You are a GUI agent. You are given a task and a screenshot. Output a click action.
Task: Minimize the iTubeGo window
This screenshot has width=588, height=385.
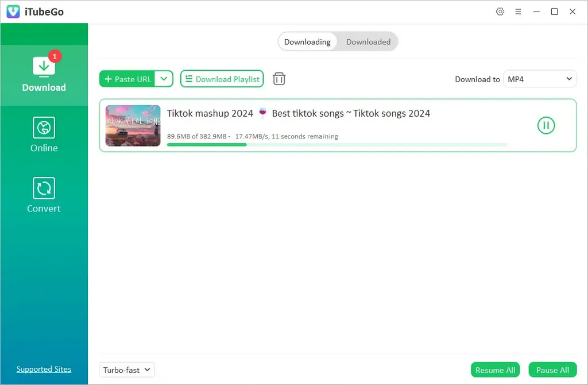coord(536,11)
